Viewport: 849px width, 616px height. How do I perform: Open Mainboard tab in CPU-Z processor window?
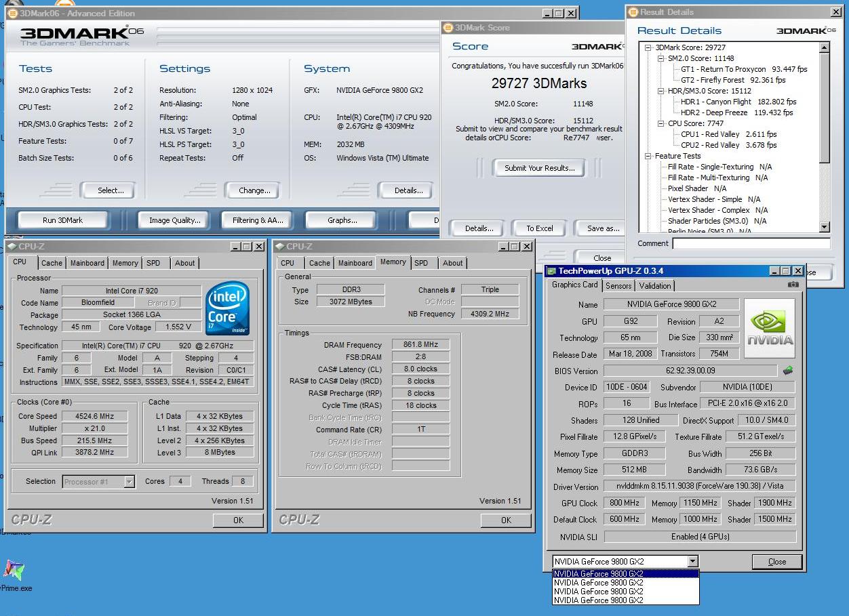pyautogui.click(x=87, y=263)
